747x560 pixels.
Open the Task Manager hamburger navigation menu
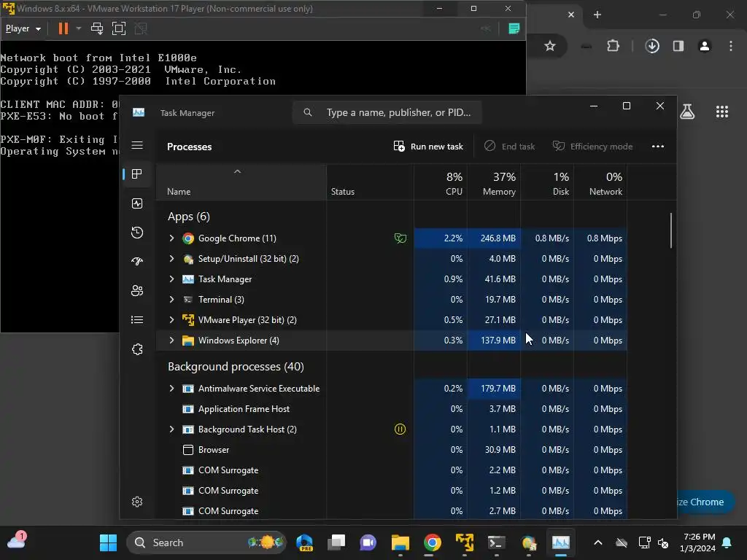137,145
